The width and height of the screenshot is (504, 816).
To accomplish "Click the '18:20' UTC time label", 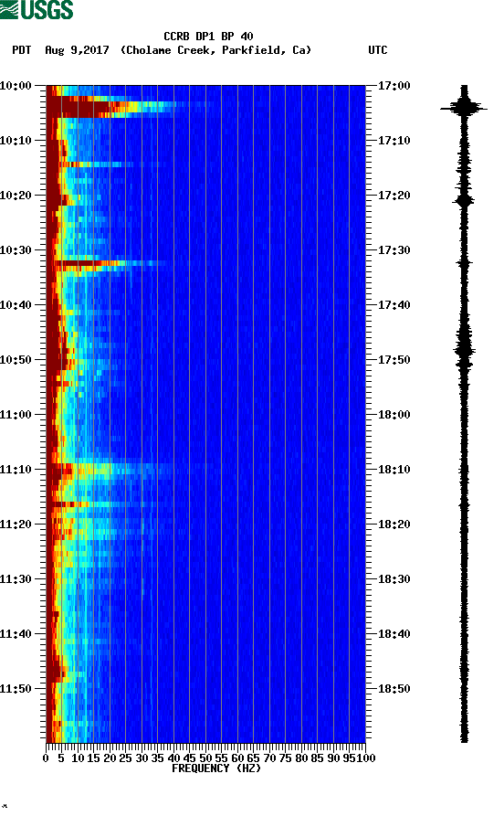I will [x=394, y=525].
